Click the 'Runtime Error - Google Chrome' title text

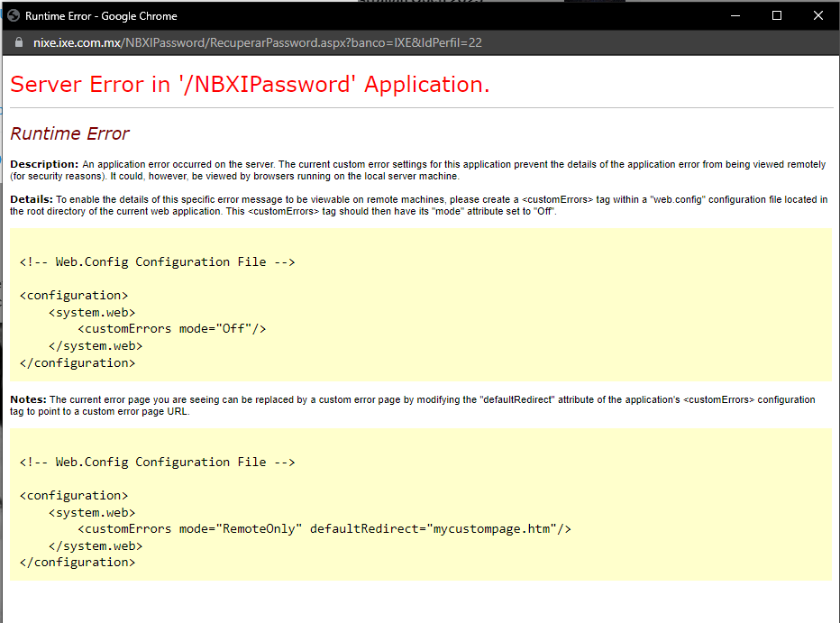[x=101, y=16]
